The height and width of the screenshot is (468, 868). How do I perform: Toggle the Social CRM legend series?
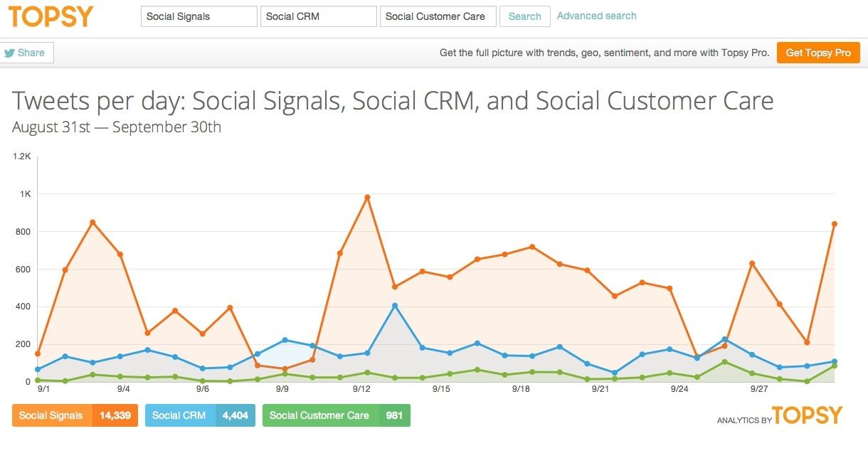[x=179, y=415]
